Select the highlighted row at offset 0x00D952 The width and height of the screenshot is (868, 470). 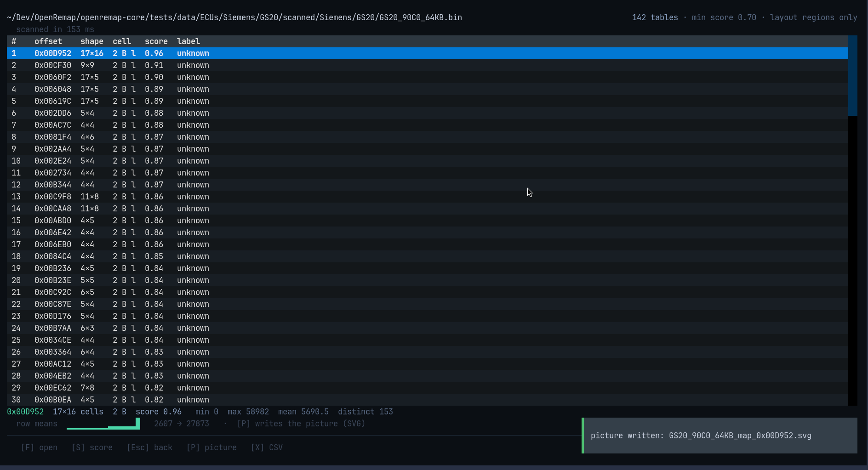coord(428,53)
